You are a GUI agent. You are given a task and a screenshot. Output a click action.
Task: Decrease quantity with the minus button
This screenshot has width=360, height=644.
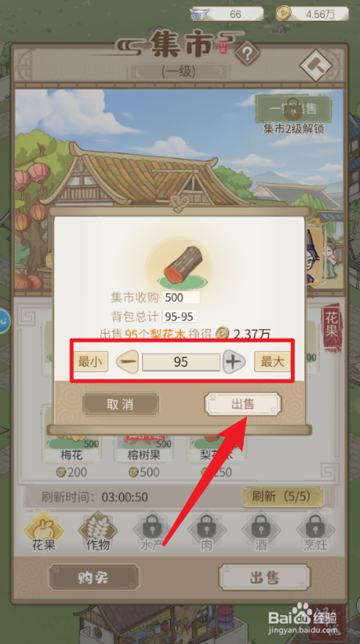pyautogui.click(x=128, y=362)
